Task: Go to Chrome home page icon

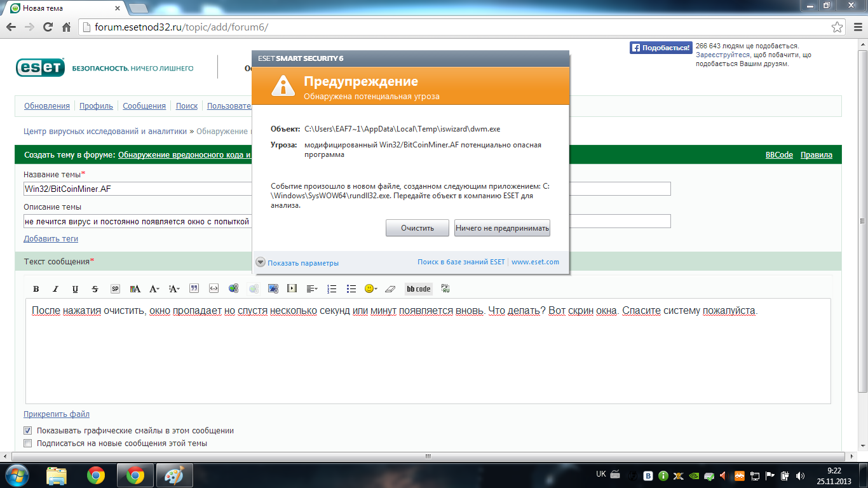Action: point(66,27)
